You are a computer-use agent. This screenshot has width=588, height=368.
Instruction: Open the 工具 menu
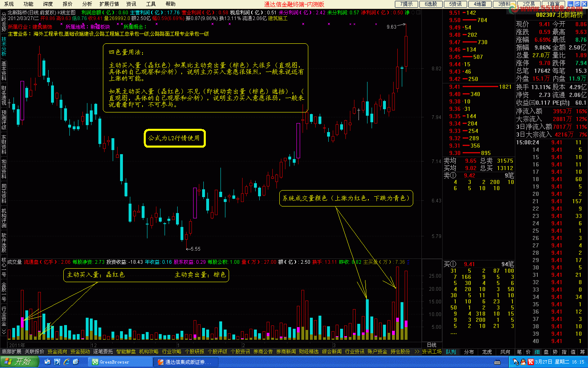[x=151, y=4]
